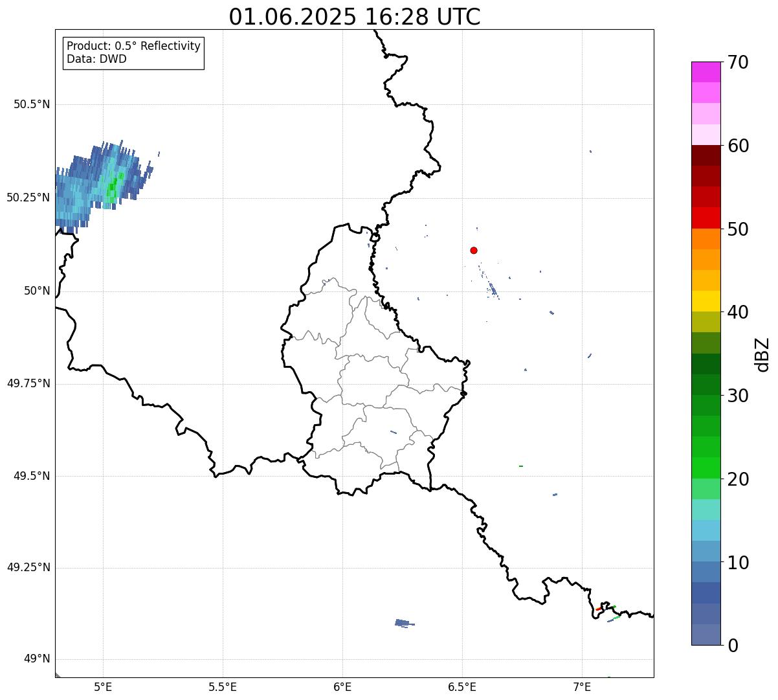This screenshot has height=700, width=778.
Task: Click the colorbar tick label 0
Action: click(733, 646)
